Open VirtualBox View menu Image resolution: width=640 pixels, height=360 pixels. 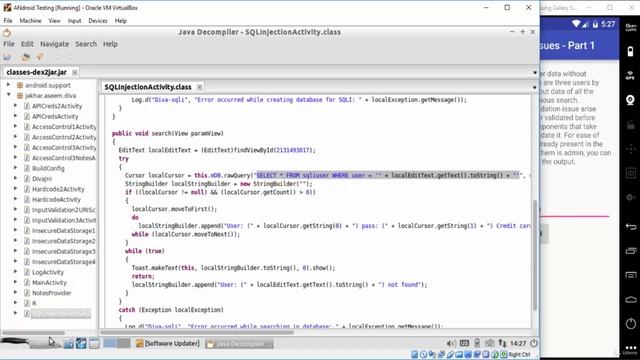[54, 21]
